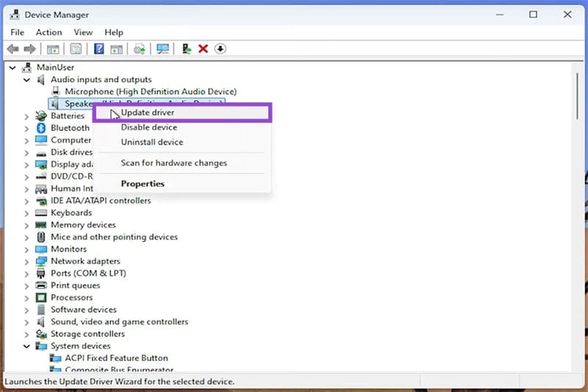The image size is (588, 392).
Task: Open Properties from the context menu
Action: 143,184
